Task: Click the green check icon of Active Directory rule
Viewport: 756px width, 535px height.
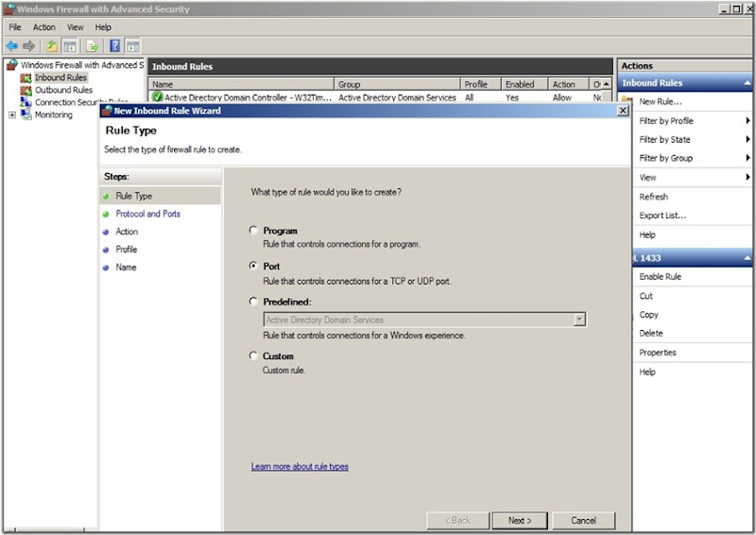Action: pos(157,97)
